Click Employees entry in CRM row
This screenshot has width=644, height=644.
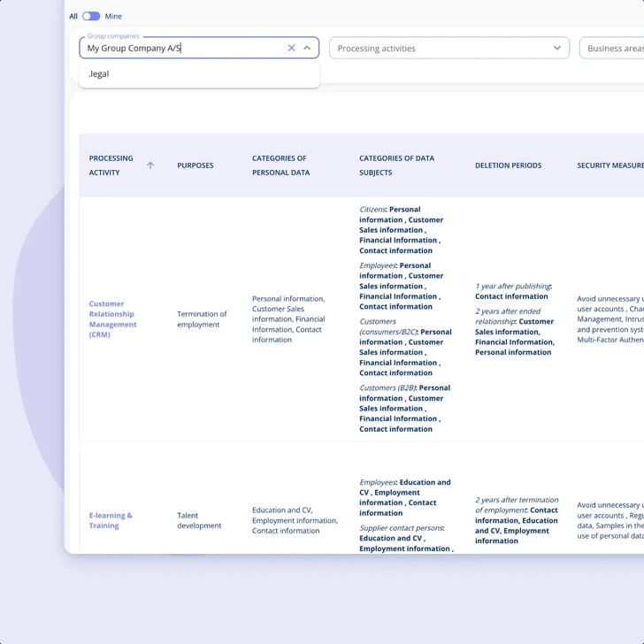[401, 286]
